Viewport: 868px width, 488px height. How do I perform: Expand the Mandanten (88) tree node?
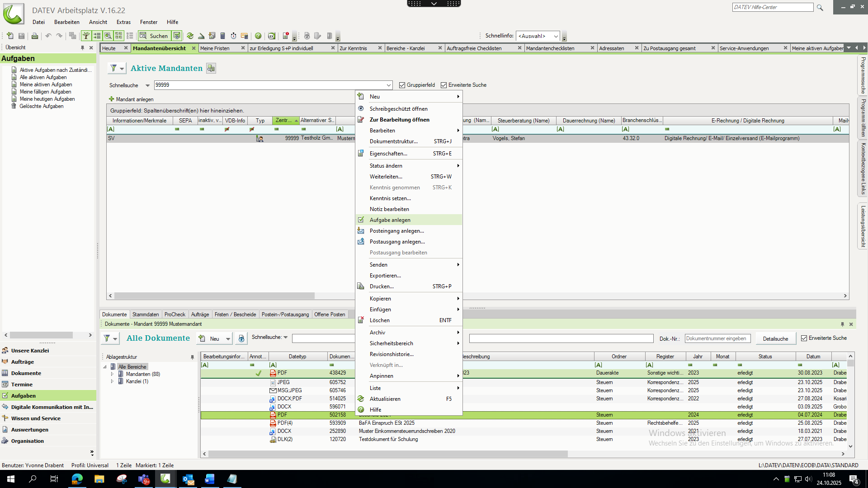click(x=112, y=374)
